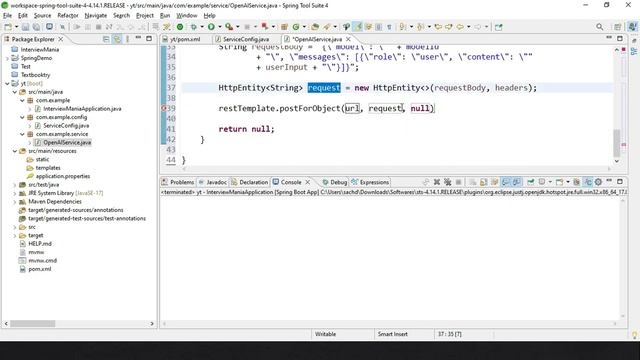The height and width of the screenshot is (360, 640).
Task: Click Remove All Terminated Launches icon
Action: tap(448, 182)
